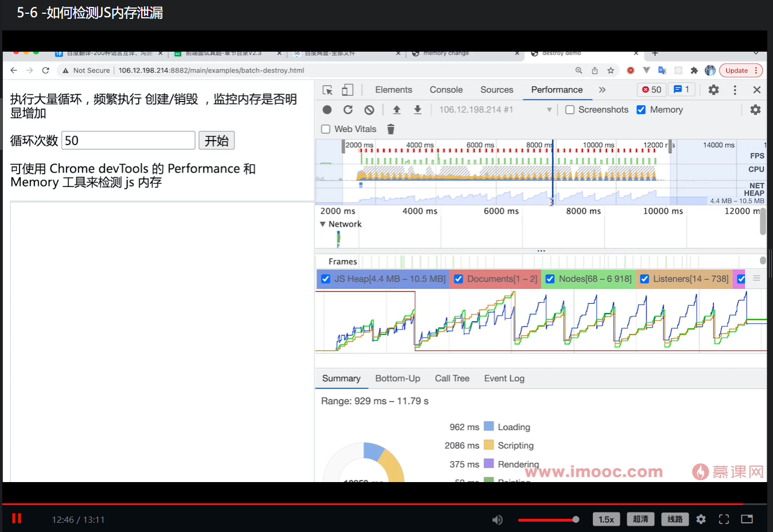Viewport: 773px width, 532px height.
Task: Uncheck the Memory checkbox
Action: 641,110
